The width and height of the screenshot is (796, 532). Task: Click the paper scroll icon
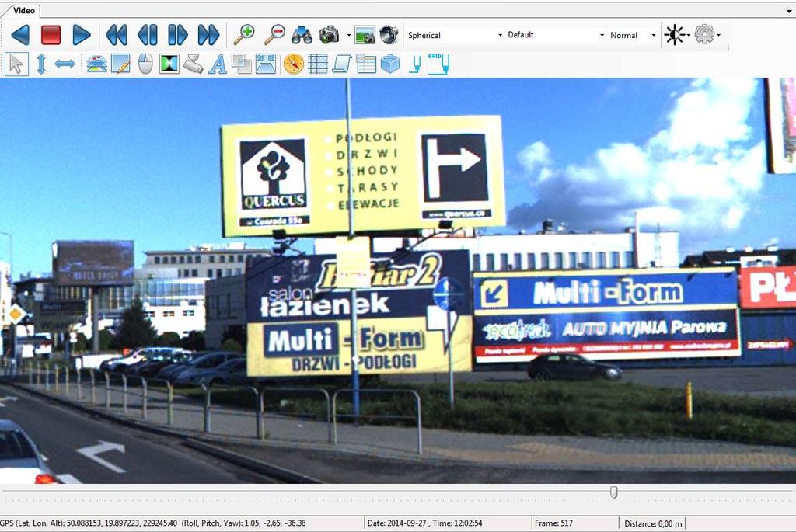[342, 64]
